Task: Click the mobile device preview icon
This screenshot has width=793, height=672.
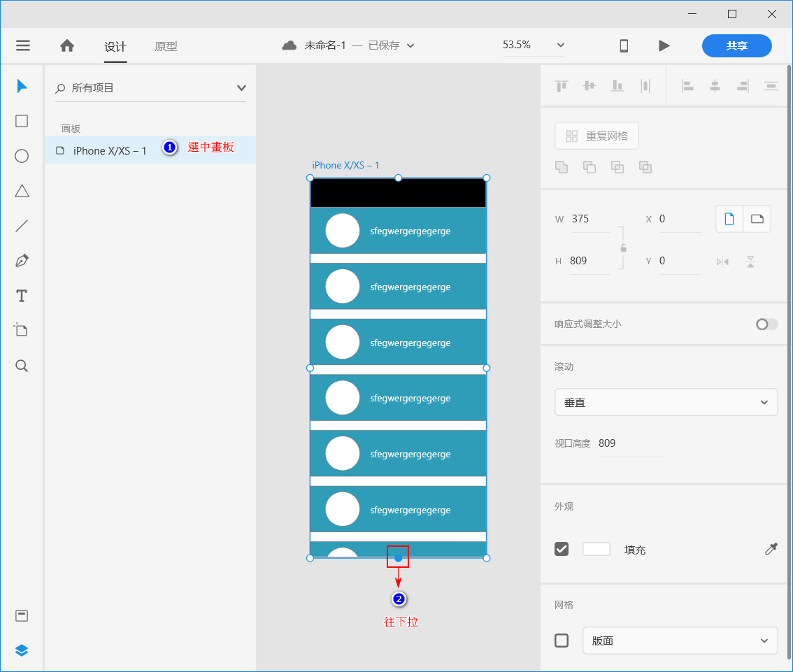Action: point(623,45)
